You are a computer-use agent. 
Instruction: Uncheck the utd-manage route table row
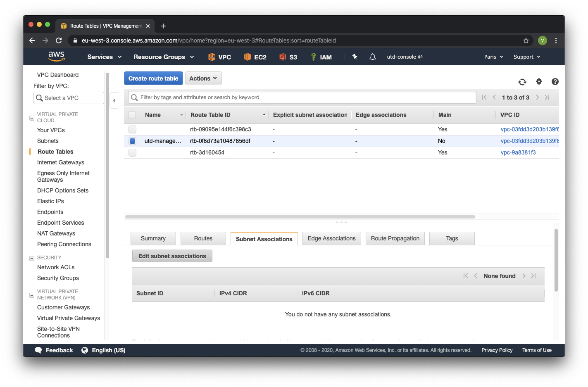coord(132,141)
